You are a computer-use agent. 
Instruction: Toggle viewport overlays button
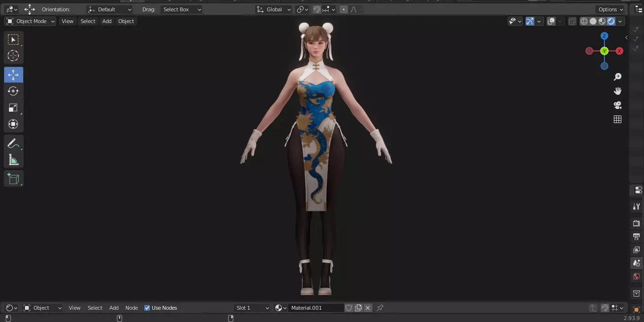[x=551, y=21]
